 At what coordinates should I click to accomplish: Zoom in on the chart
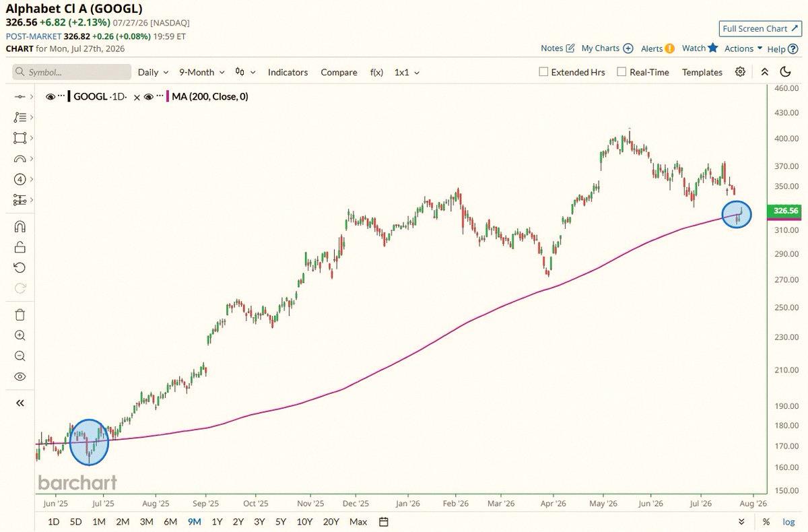(20, 335)
